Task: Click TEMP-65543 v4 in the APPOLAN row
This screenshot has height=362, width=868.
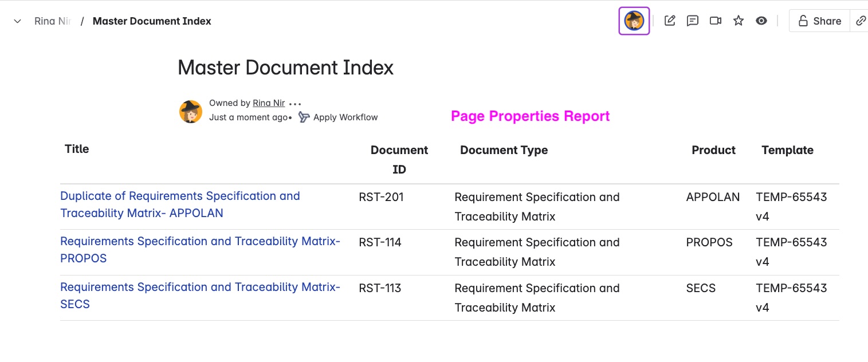Action: (791, 207)
